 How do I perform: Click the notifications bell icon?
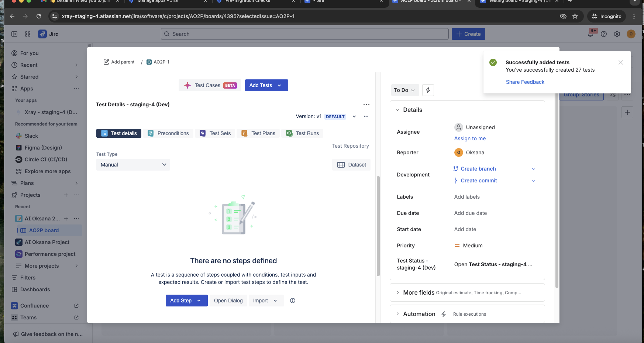point(590,34)
